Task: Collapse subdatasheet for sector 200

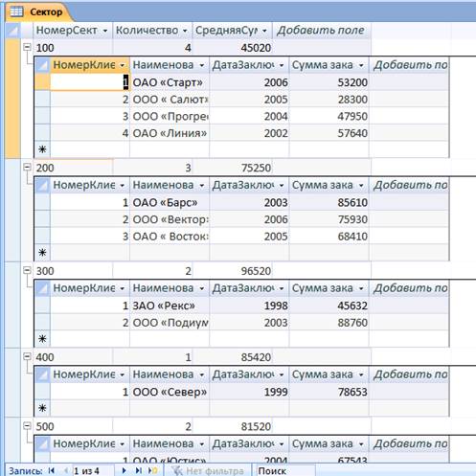Action: pyautogui.click(x=27, y=167)
